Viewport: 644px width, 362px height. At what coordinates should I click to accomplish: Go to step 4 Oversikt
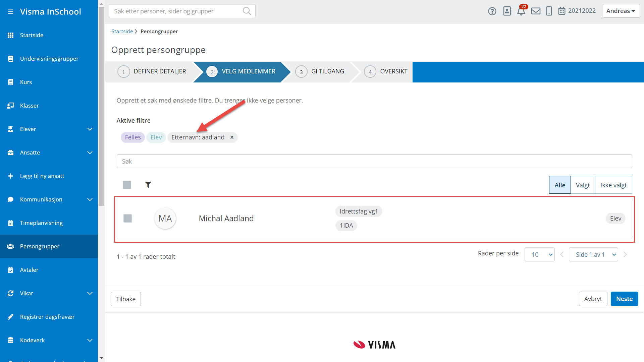pos(386,72)
